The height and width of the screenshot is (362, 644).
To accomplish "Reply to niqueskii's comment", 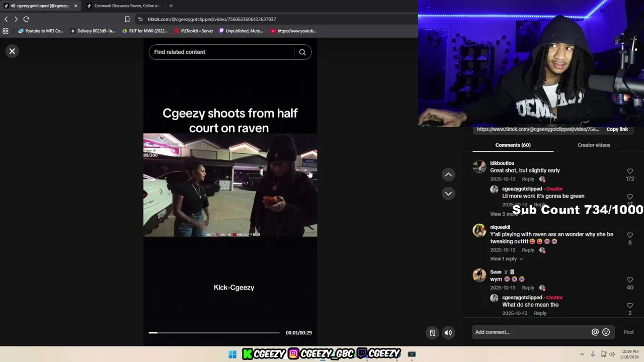I will coord(528,250).
